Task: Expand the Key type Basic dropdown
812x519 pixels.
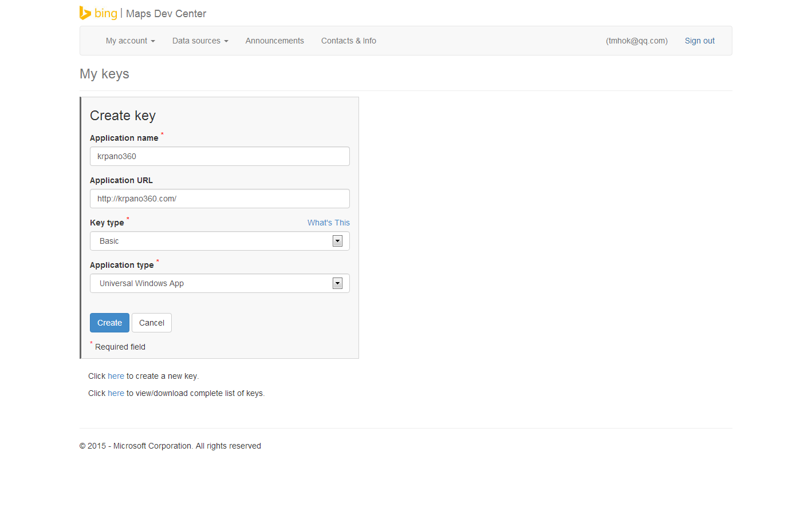Action: (212, 241)
